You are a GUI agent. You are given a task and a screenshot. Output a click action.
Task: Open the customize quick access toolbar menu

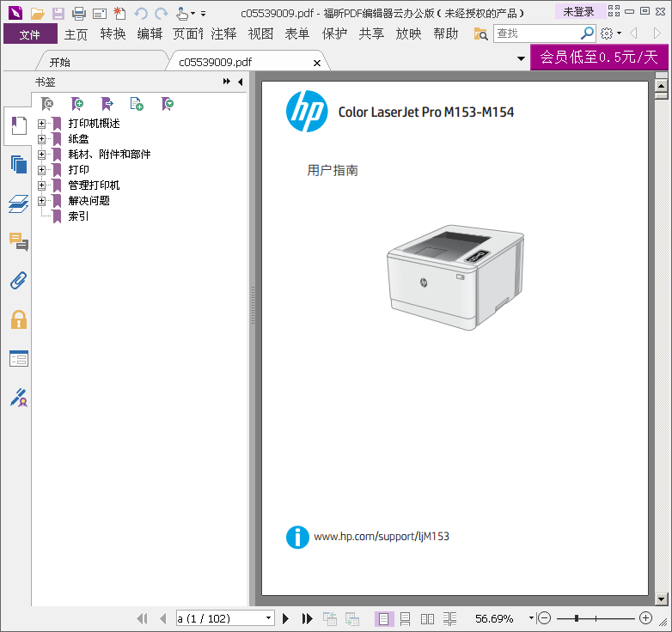tap(203, 14)
